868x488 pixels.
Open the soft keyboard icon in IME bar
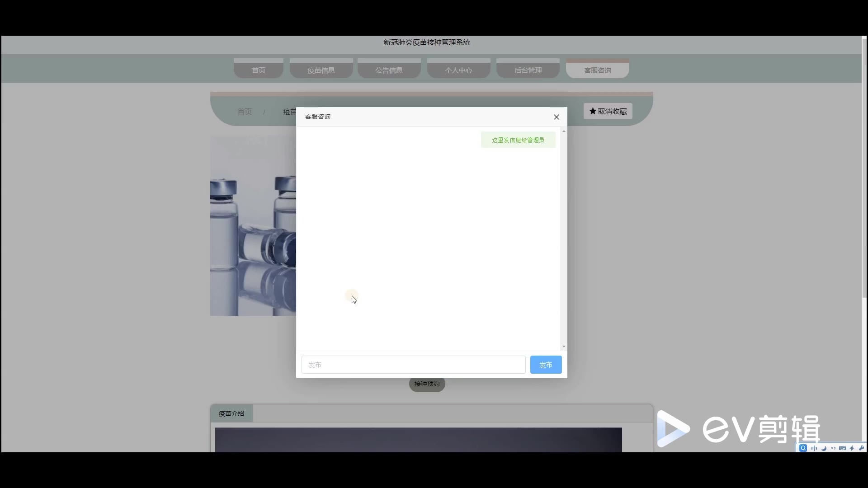click(x=842, y=448)
